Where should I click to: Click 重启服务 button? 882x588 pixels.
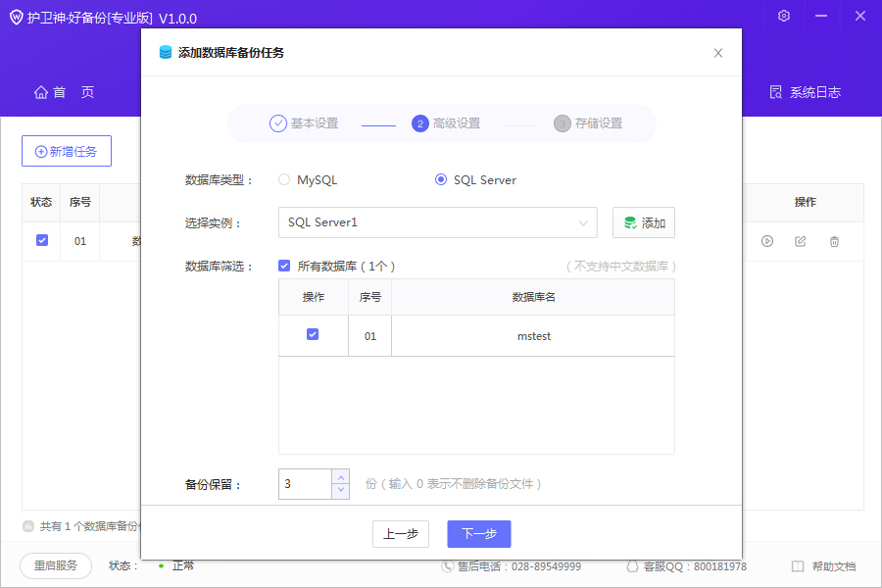56,565
